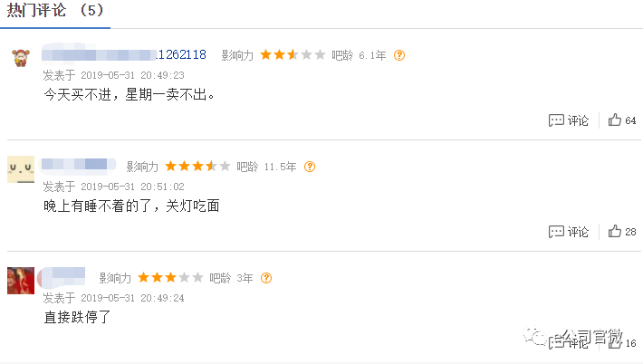
Task: Click the second commenter's blurred username
Action: tap(78, 165)
